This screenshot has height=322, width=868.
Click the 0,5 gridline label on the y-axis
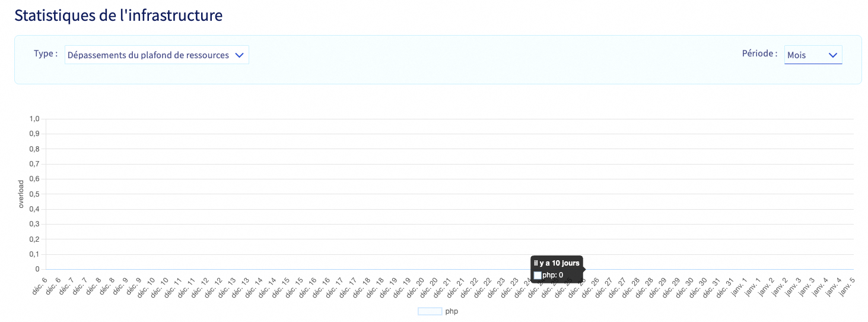[x=34, y=194]
